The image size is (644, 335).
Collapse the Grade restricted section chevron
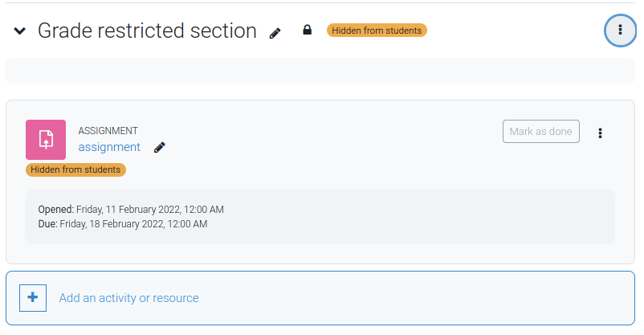click(20, 31)
